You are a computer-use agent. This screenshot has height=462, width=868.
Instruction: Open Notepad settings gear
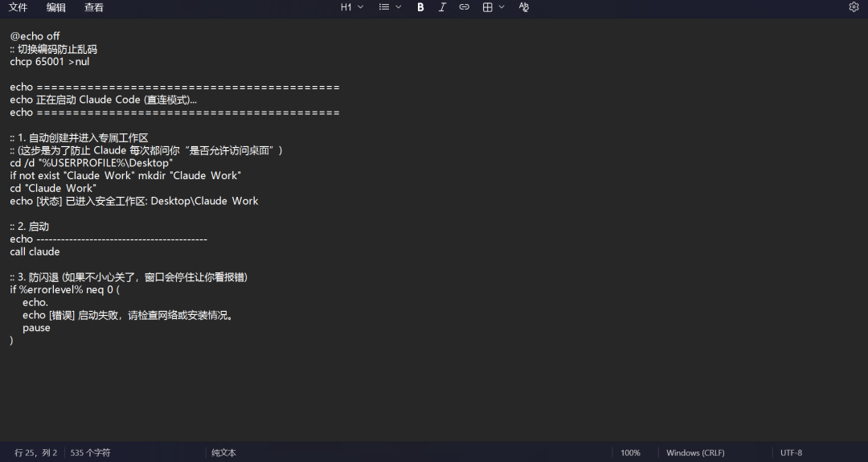click(854, 6)
